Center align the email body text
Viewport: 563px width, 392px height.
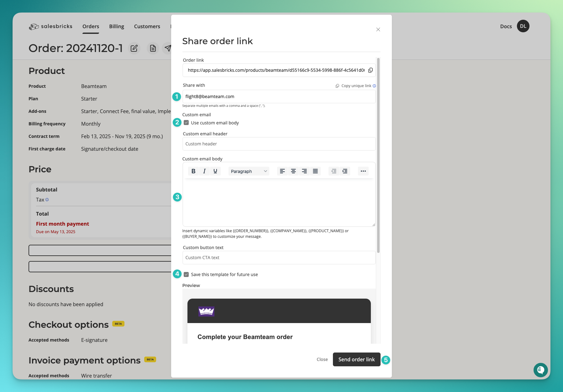pyautogui.click(x=293, y=171)
